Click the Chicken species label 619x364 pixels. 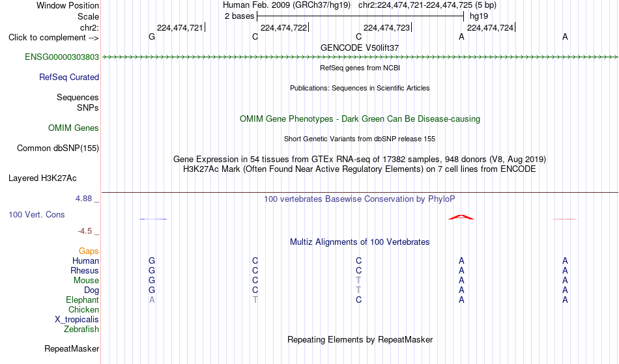click(83, 310)
